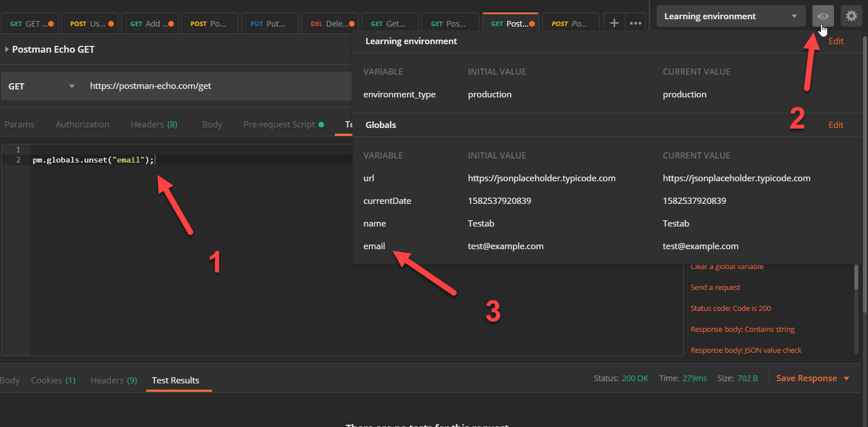Open Manage Environments gear icon
This screenshot has width=868, height=427.
point(852,16)
